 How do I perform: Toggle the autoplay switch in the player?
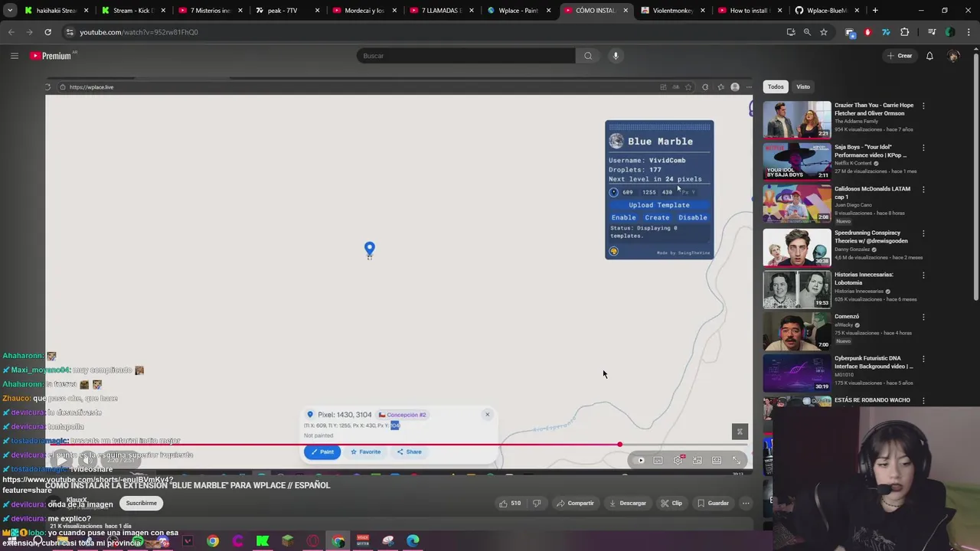tap(639, 460)
